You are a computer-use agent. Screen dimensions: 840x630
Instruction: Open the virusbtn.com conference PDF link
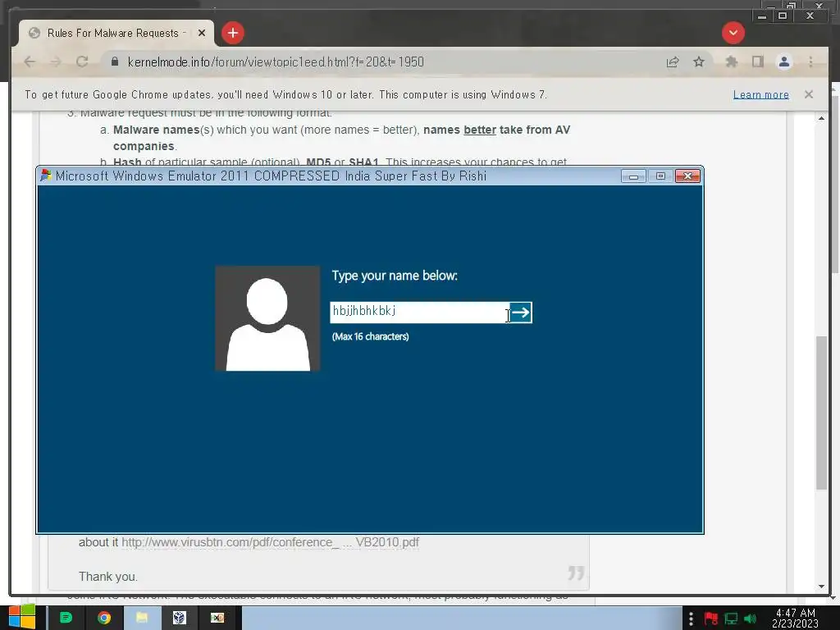pyautogui.click(x=270, y=542)
